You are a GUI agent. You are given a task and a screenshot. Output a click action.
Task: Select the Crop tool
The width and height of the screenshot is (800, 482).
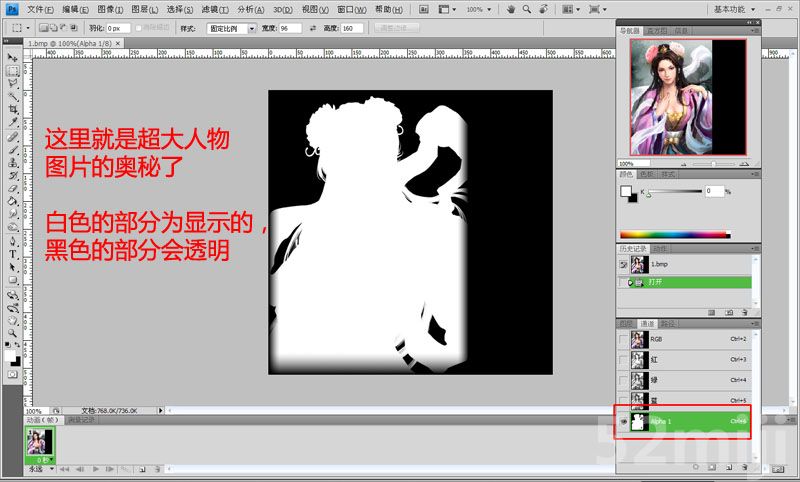click(13, 110)
